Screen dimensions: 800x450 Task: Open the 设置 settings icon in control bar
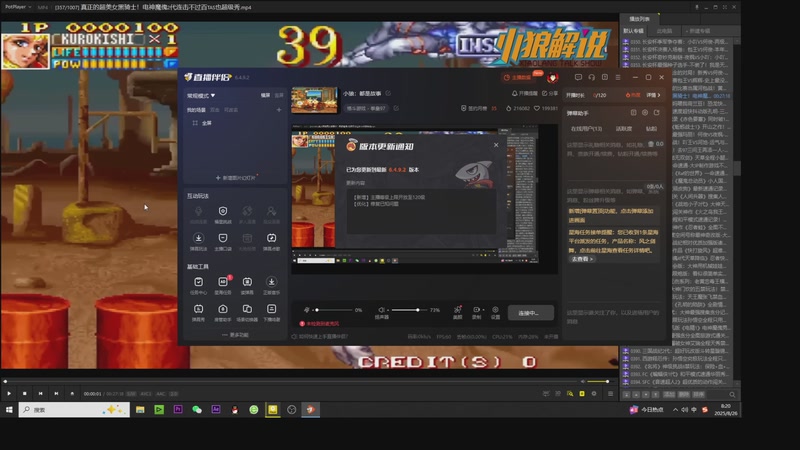495,312
